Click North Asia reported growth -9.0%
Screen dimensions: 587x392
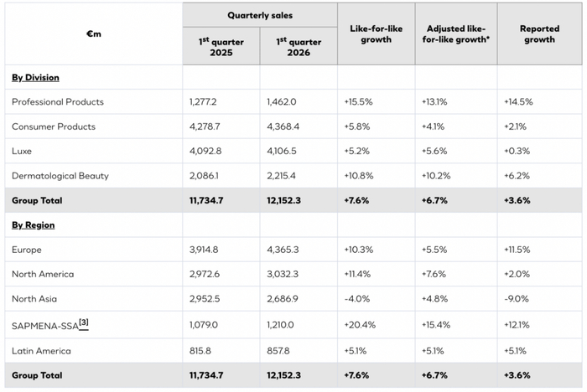(517, 299)
